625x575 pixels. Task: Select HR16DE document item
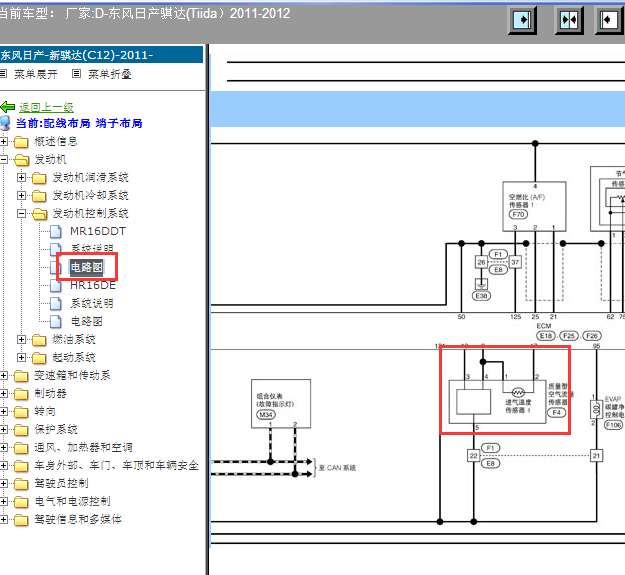pos(93,285)
